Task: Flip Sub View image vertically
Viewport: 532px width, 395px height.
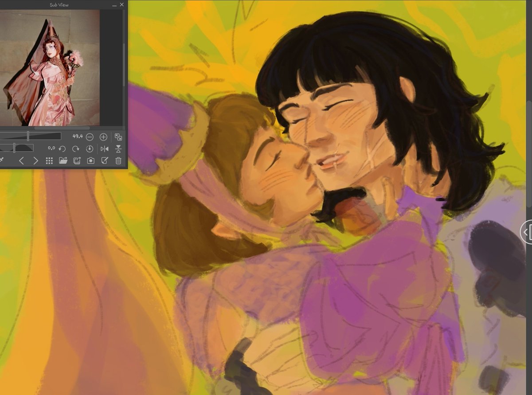Action: (x=118, y=149)
